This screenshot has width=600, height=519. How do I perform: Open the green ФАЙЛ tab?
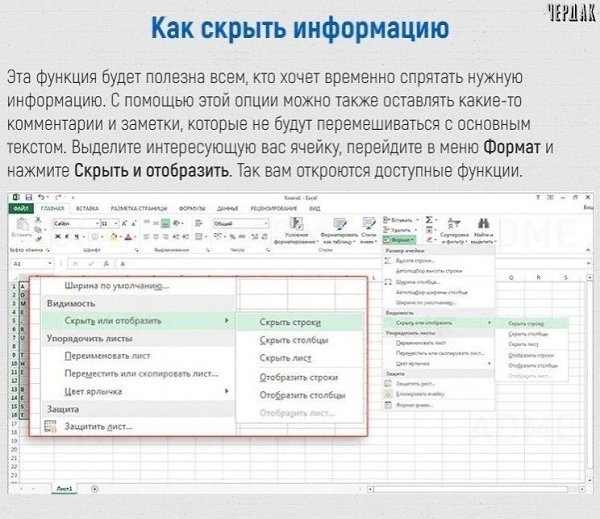[x=22, y=209]
